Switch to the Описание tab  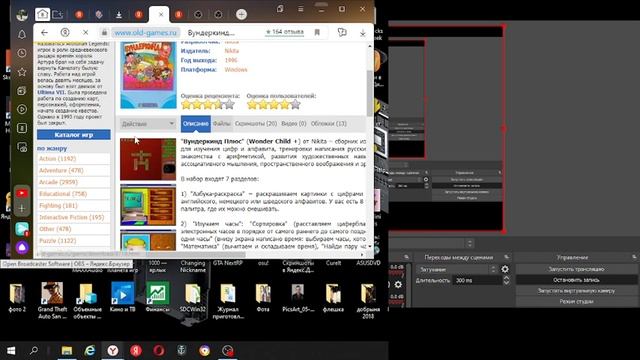[196, 124]
